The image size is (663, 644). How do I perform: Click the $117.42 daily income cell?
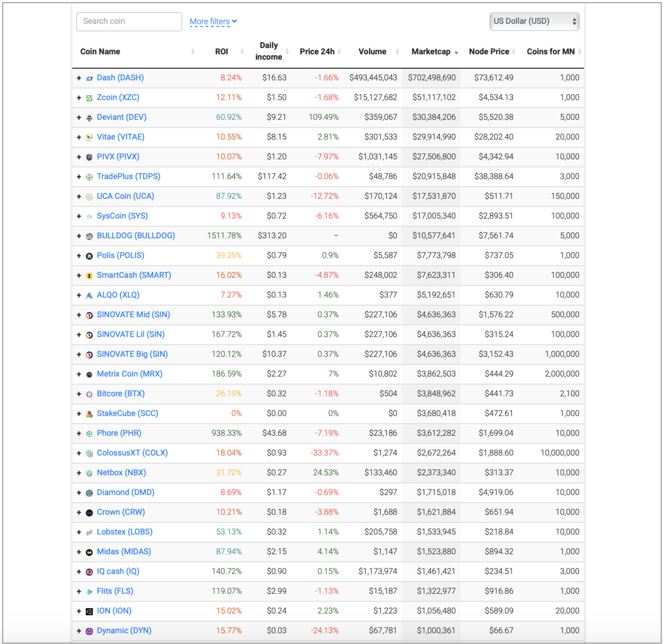coord(272,177)
